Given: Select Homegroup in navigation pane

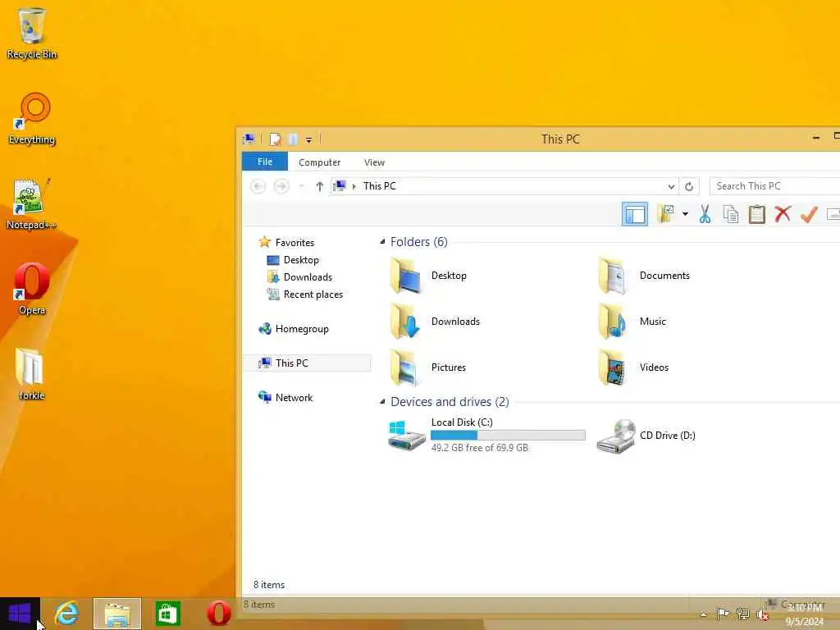Looking at the screenshot, I should (302, 329).
